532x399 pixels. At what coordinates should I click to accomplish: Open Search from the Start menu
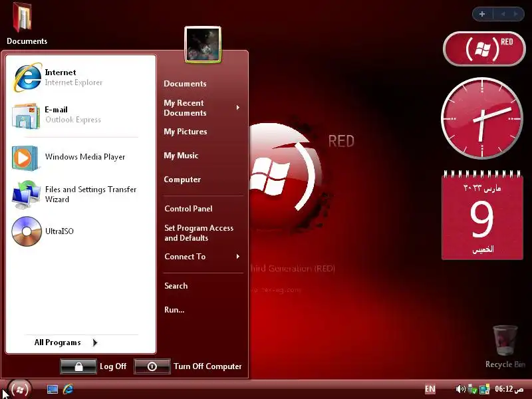[176, 286]
